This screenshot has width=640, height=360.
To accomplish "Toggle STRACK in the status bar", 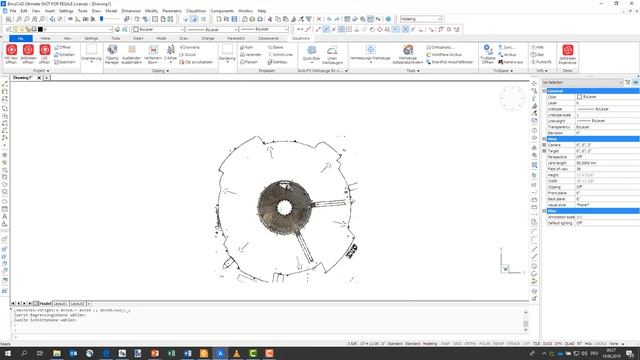I will click(x=513, y=344).
